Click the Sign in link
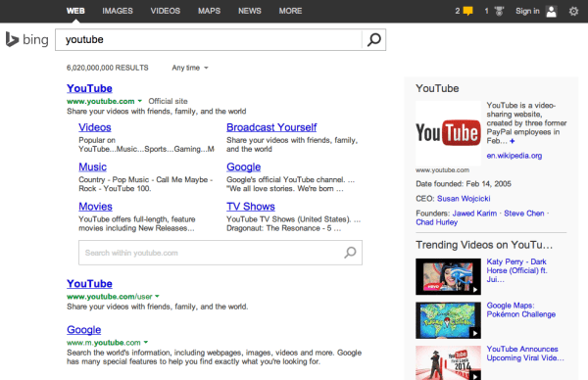This screenshot has width=588, height=380. point(527,11)
